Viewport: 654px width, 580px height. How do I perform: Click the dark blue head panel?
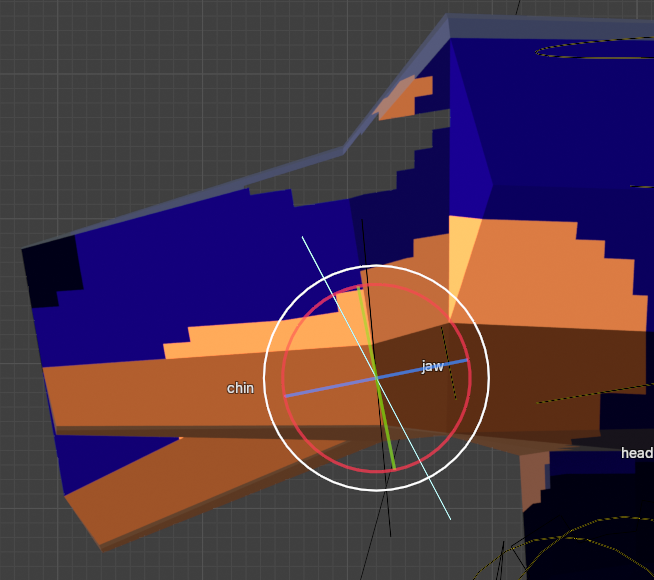click(x=560, y=130)
